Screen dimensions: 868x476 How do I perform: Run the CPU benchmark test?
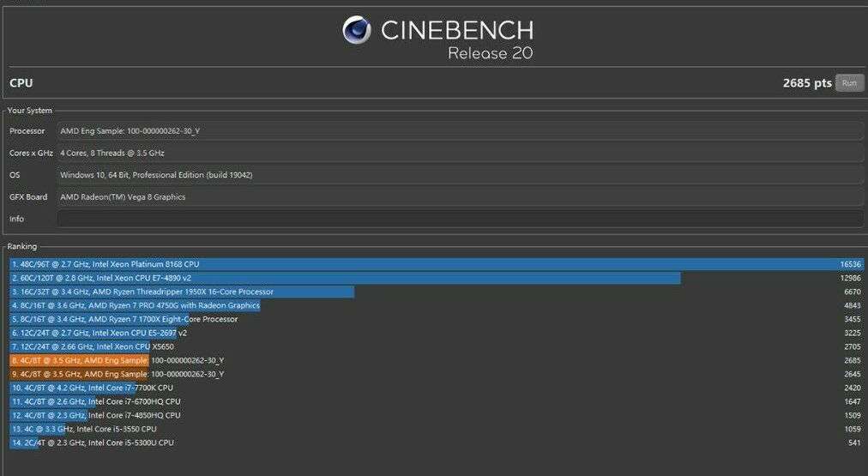[849, 83]
